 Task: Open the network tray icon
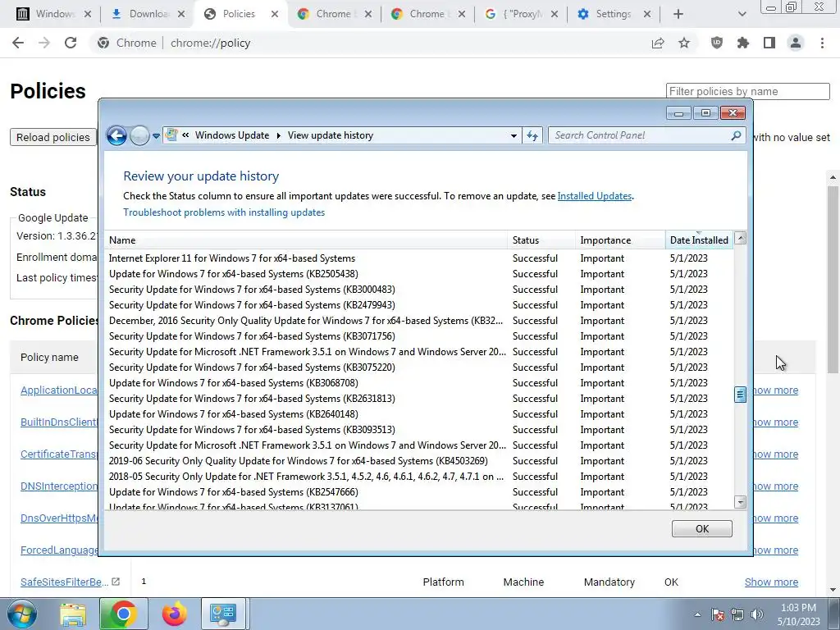pos(737,614)
